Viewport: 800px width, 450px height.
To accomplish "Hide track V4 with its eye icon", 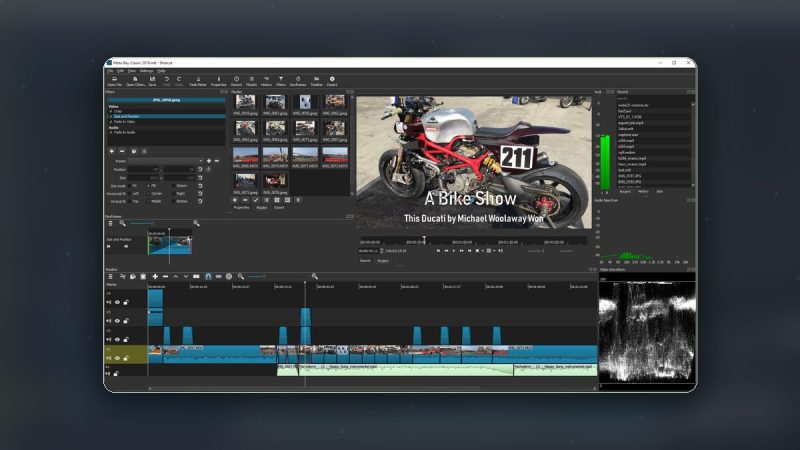I will point(117,302).
